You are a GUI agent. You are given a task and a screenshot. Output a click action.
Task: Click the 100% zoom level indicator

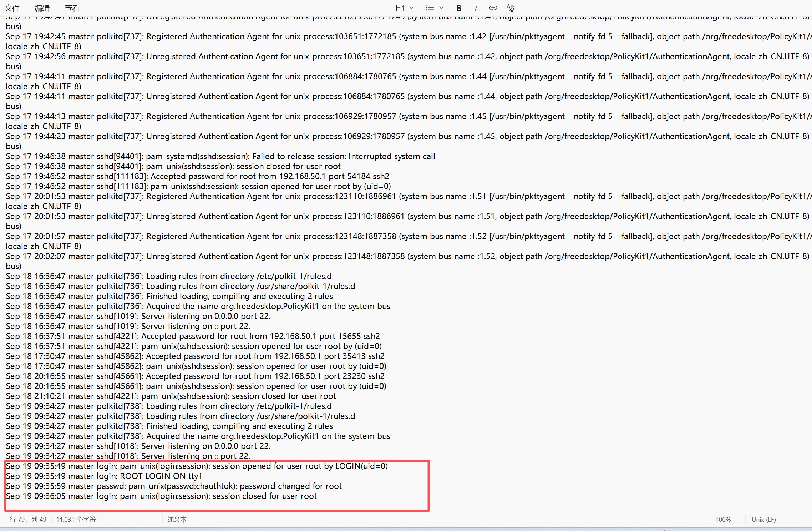point(723,519)
